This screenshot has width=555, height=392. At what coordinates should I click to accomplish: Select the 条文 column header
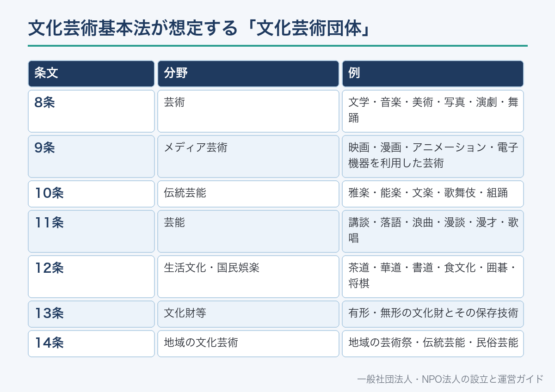click(91, 73)
